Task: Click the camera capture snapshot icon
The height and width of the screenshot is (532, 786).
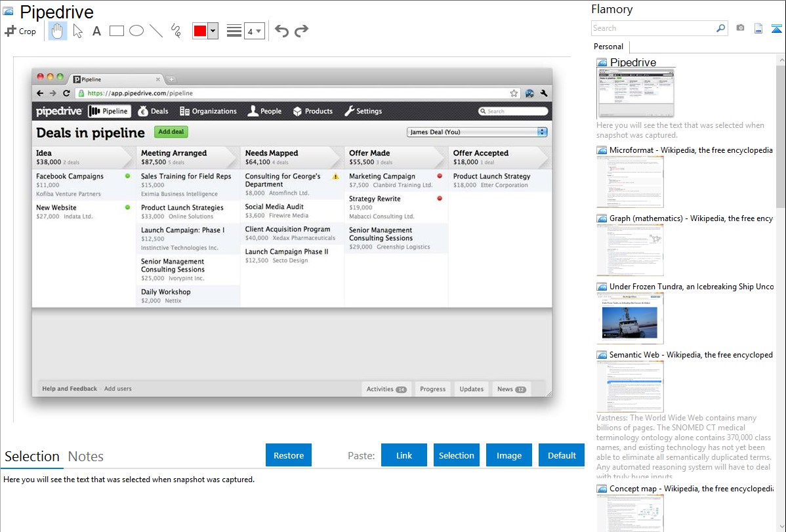Action: pyautogui.click(x=740, y=28)
